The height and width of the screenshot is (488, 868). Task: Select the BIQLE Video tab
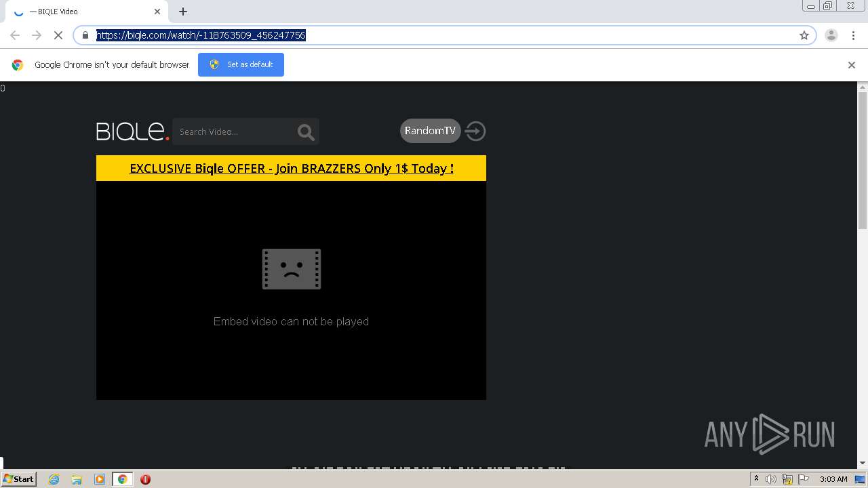pyautogui.click(x=88, y=12)
